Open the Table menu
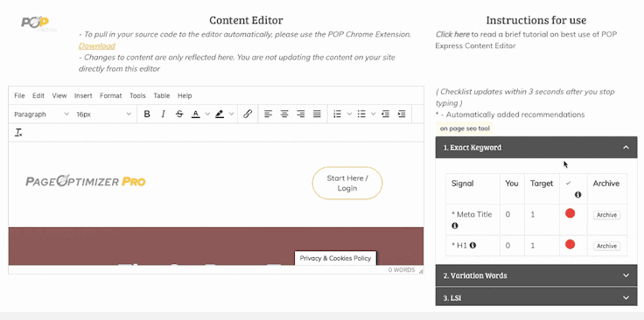This screenshot has height=320, width=644. [161, 95]
